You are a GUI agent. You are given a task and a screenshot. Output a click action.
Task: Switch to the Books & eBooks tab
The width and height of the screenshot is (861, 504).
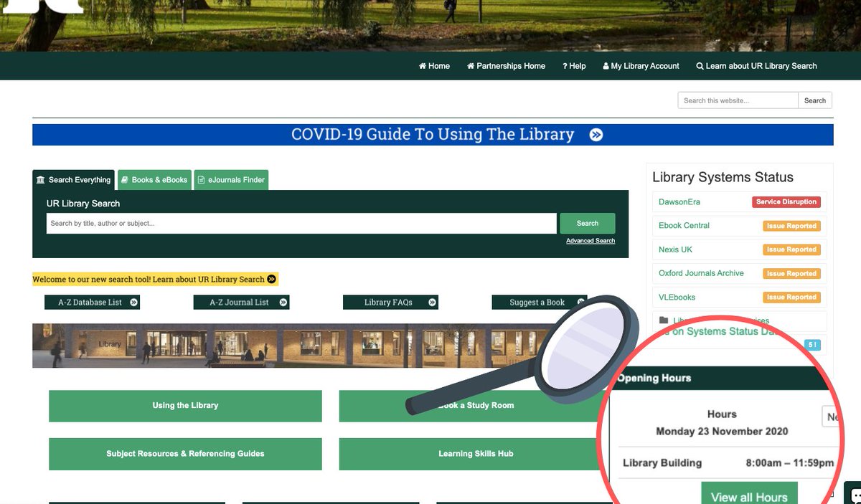click(x=154, y=180)
